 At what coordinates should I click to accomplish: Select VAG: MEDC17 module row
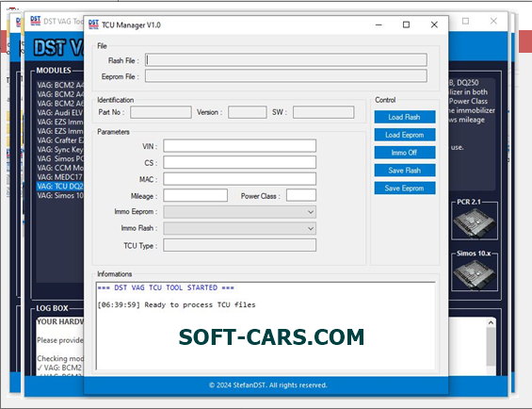[x=60, y=177]
